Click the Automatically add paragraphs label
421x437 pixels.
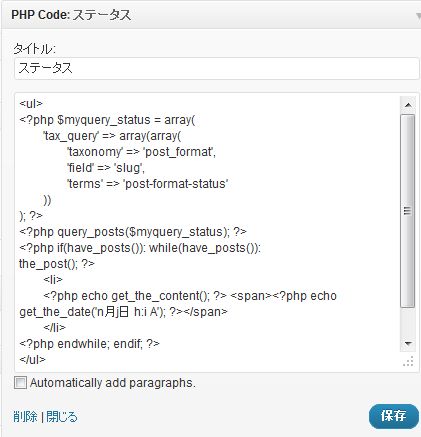113,383
